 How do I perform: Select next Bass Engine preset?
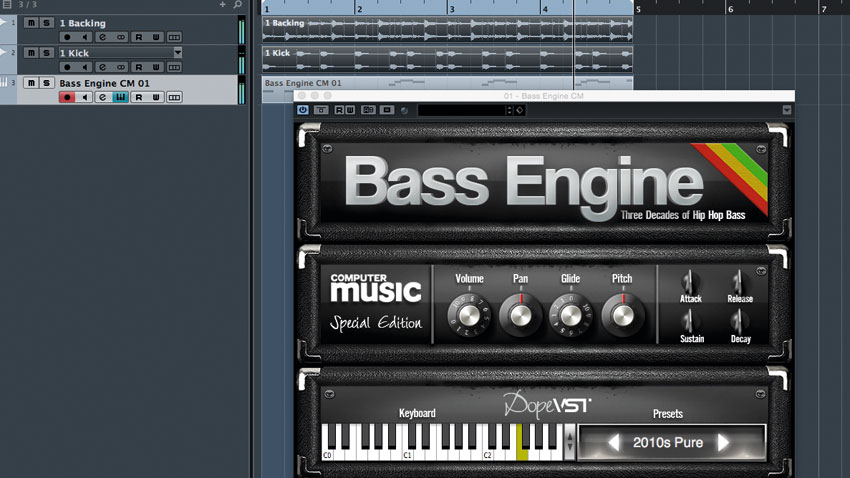tap(724, 443)
